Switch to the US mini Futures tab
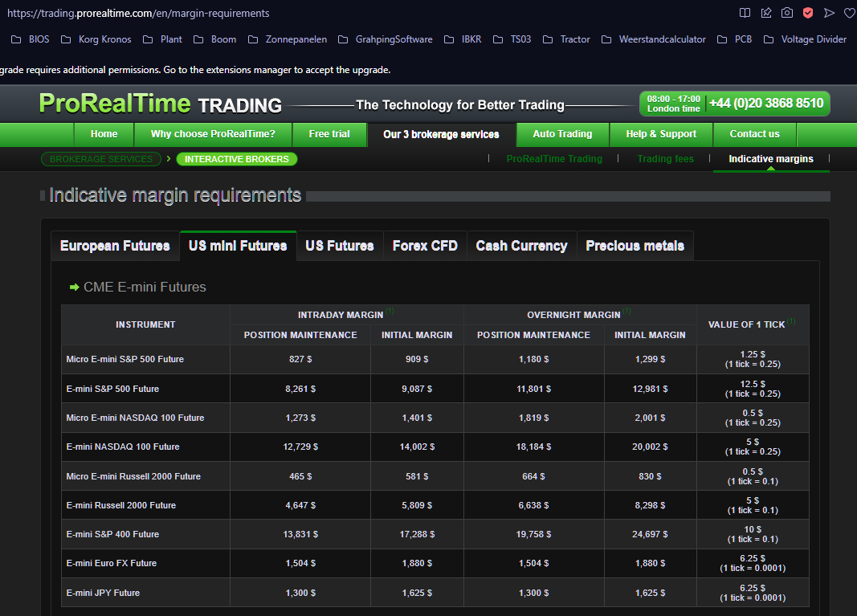 point(238,246)
